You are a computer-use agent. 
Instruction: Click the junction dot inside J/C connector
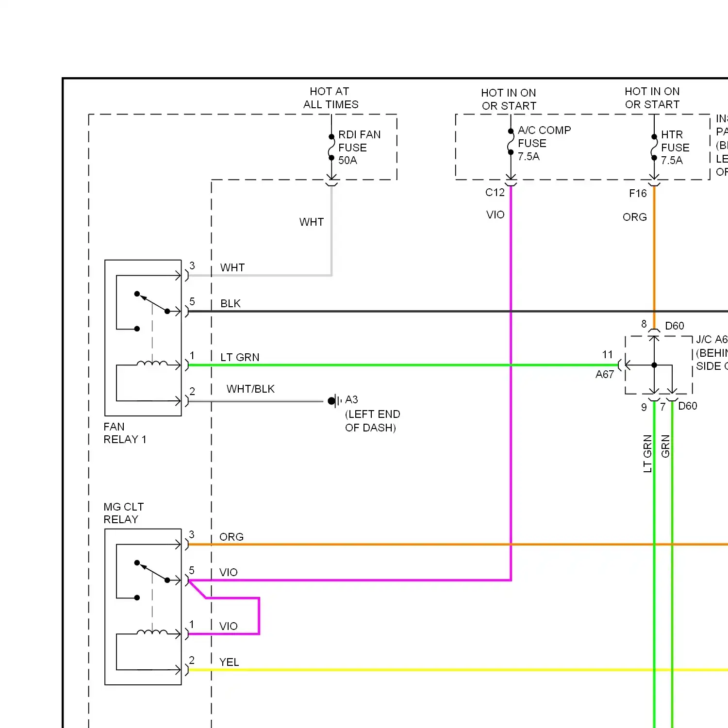pos(654,365)
